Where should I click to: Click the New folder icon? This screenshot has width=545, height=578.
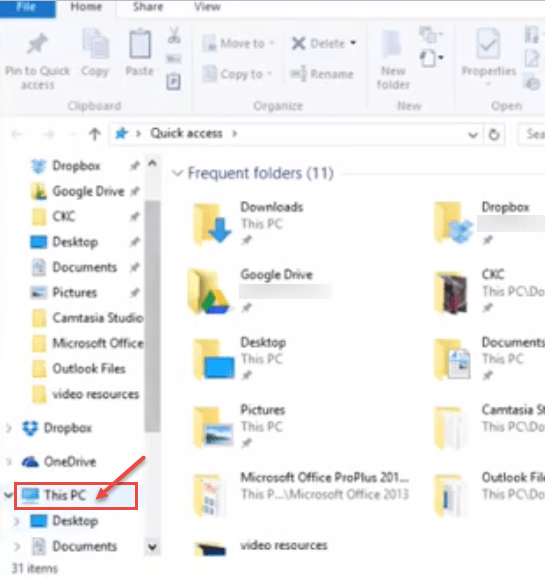point(392,44)
